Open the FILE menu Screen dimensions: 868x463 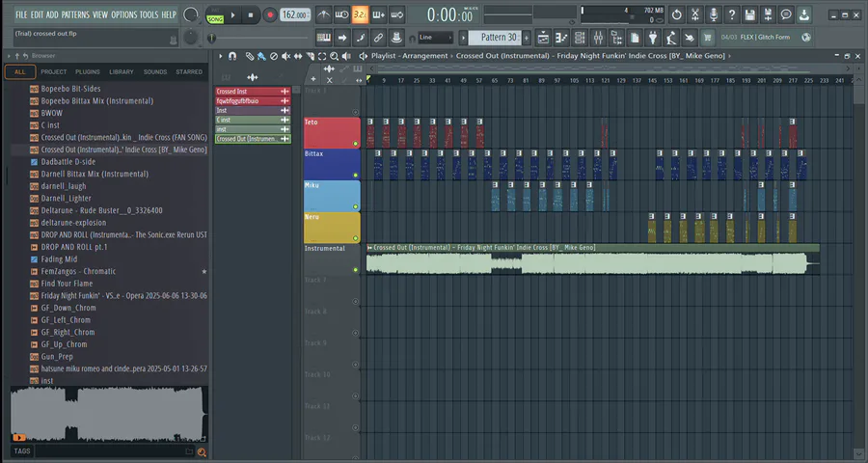click(21, 15)
